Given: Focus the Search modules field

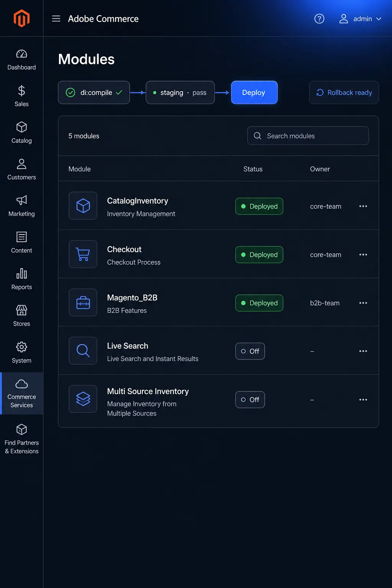Looking at the screenshot, I should pyautogui.click(x=308, y=136).
